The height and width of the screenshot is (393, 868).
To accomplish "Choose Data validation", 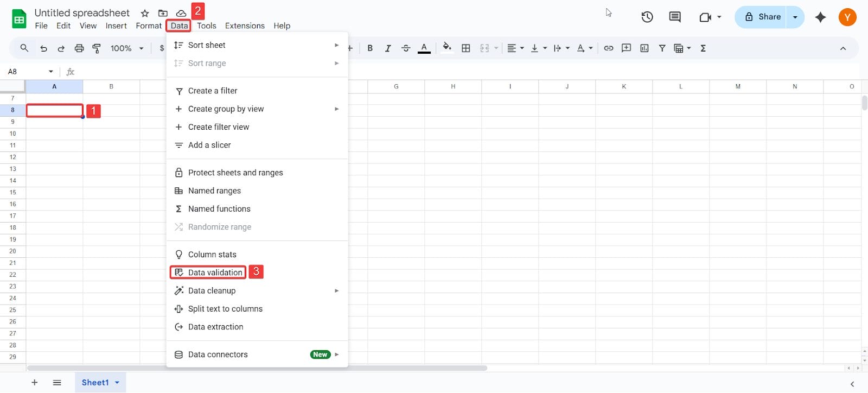I will tap(257, 272).
